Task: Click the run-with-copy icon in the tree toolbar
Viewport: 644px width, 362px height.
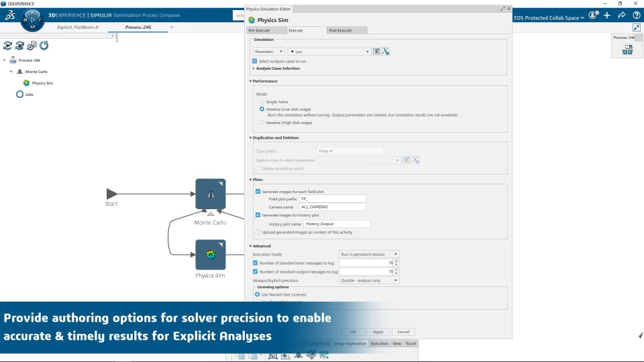Action: coord(32,46)
